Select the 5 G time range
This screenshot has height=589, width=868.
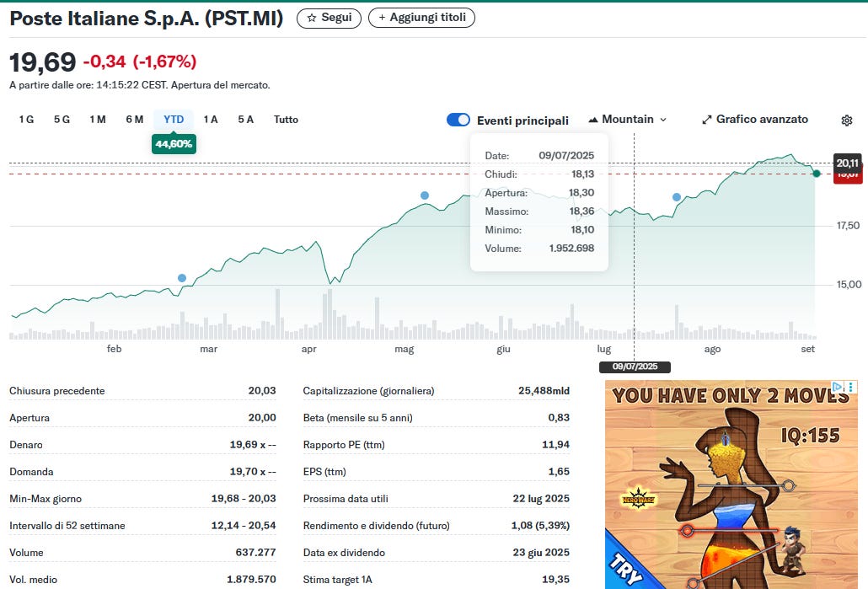click(62, 120)
